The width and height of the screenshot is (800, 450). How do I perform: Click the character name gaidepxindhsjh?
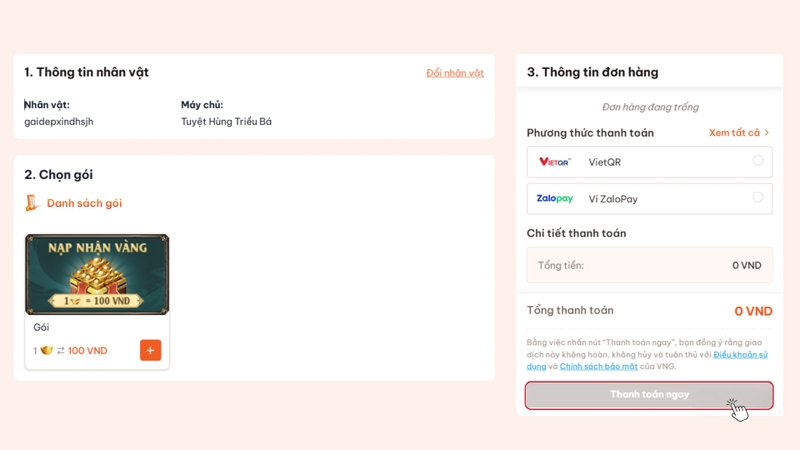(x=59, y=121)
